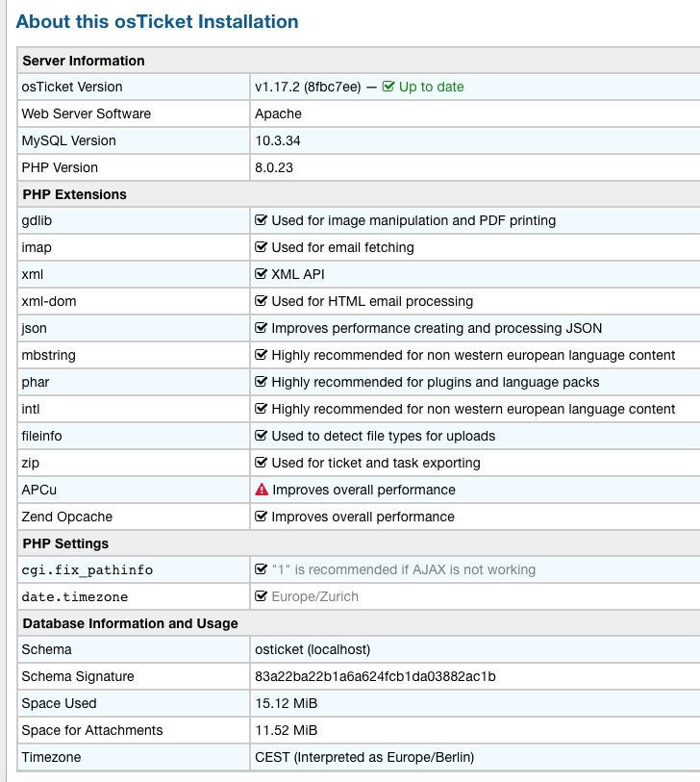Click the fileinfo check icon
Screen dimensions: 700x782
(262, 436)
